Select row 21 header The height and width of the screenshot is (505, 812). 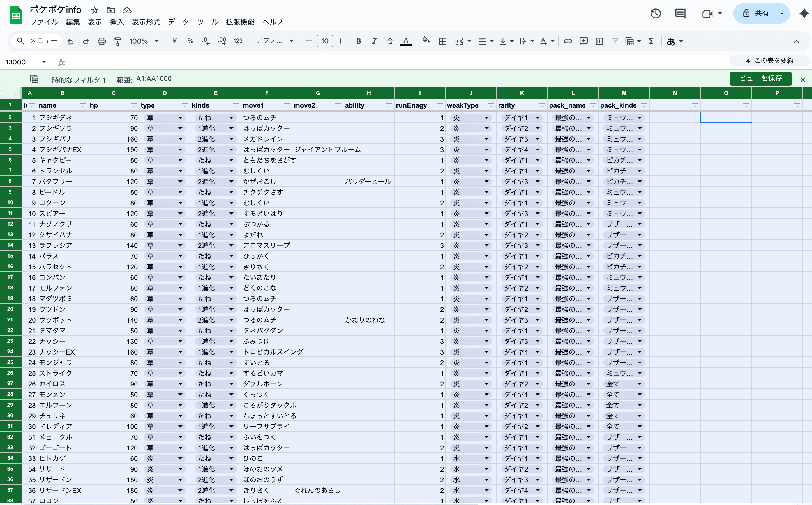pyautogui.click(x=10, y=320)
